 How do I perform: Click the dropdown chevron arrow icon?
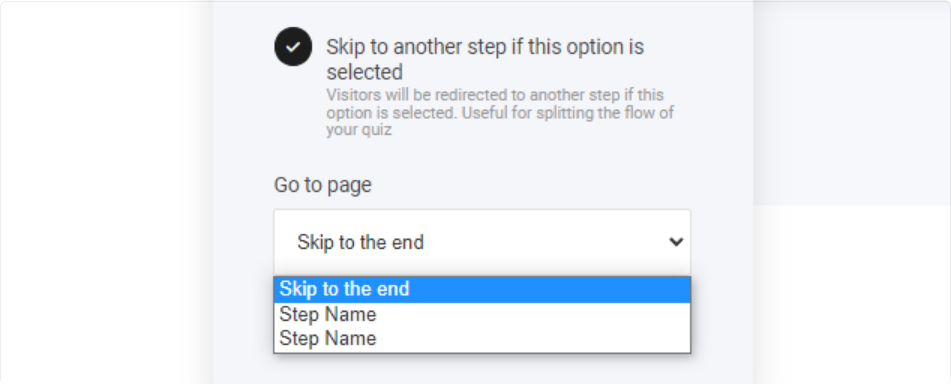(676, 242)
